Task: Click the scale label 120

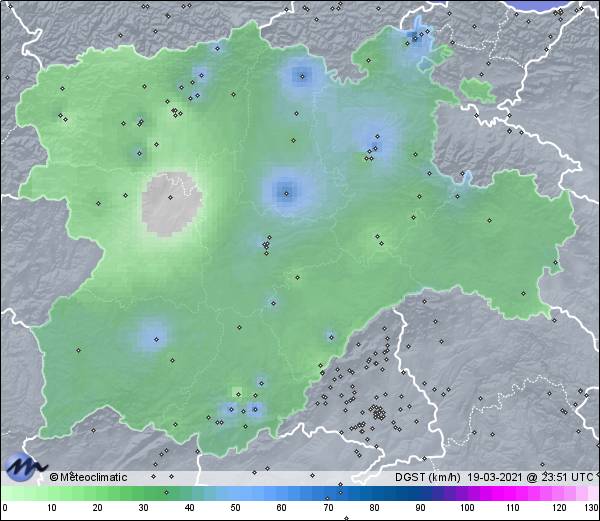Action: [559, 508]
